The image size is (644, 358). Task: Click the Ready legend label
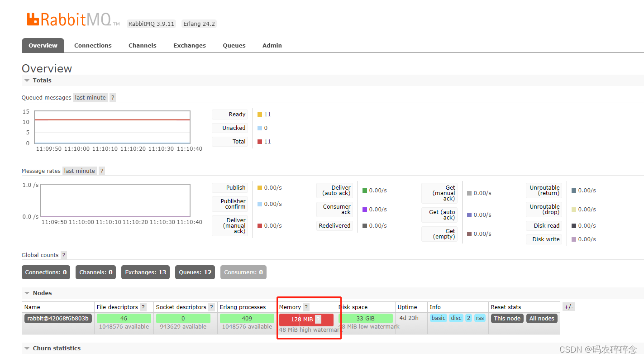pyautogui.click(x=230, y=115)
